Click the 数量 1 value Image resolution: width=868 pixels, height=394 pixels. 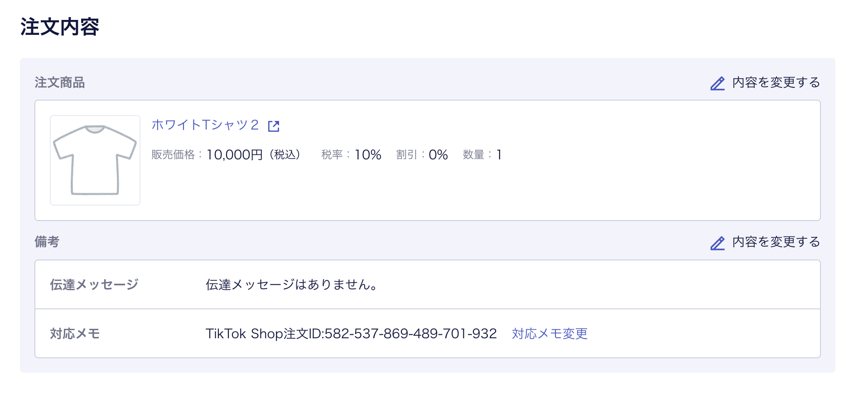[x=499, y=155]
